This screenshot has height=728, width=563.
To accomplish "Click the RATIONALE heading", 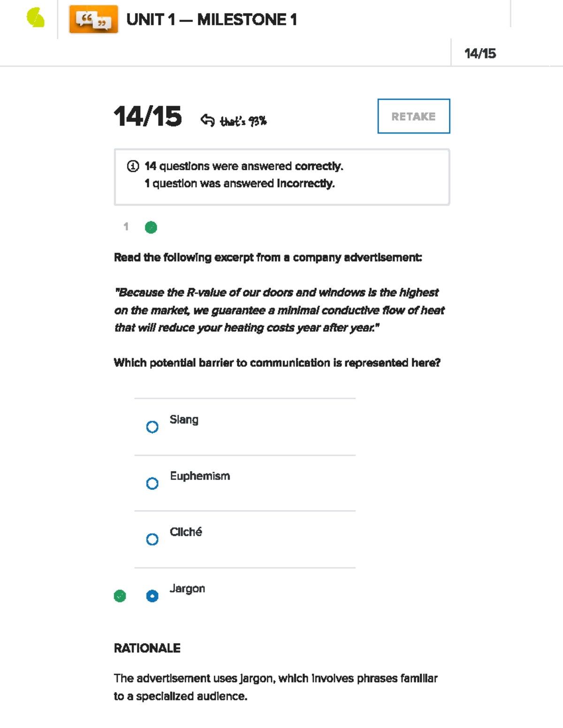I will click(x=147, y=648).
